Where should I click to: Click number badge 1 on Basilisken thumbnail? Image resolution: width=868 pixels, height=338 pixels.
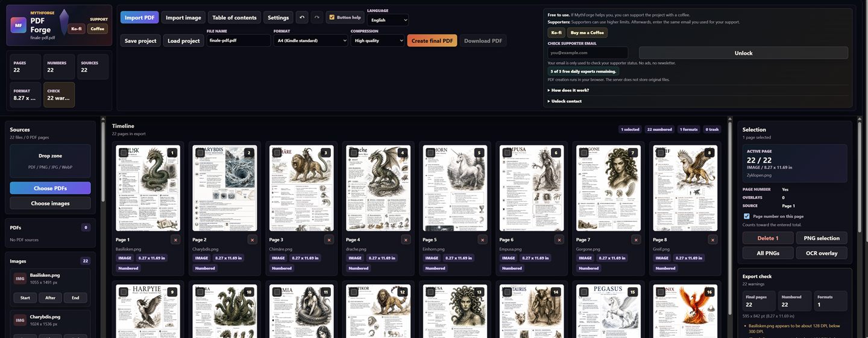point(172,153)
